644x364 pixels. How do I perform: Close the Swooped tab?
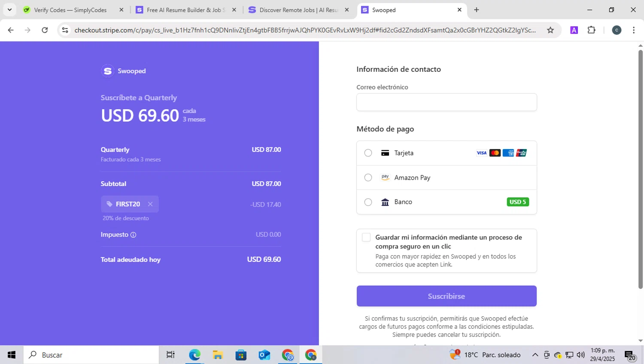[459, 10]
